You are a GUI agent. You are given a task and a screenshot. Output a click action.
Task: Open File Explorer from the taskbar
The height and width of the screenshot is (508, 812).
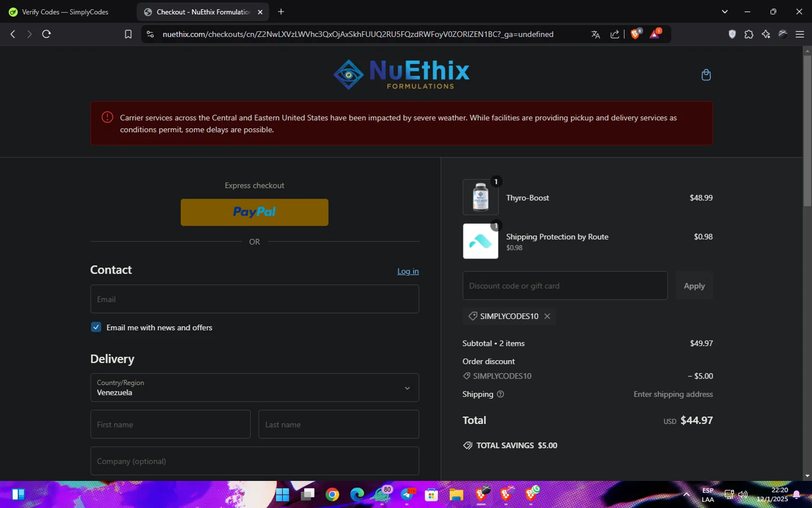(456, 494)
